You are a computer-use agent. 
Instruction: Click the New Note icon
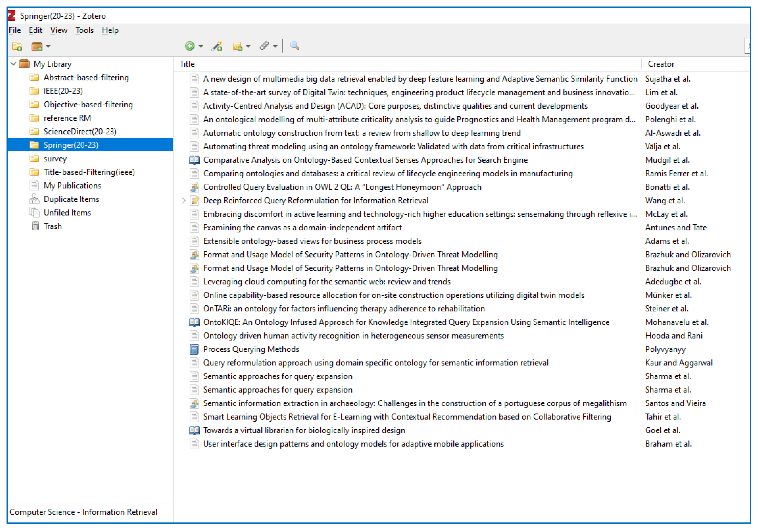(237, 46)
